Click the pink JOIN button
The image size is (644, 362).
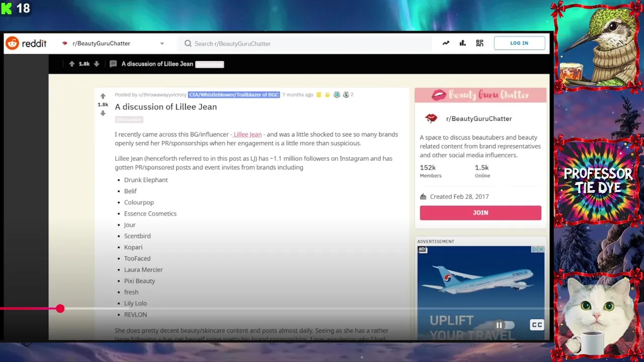(x=480, y=213)
